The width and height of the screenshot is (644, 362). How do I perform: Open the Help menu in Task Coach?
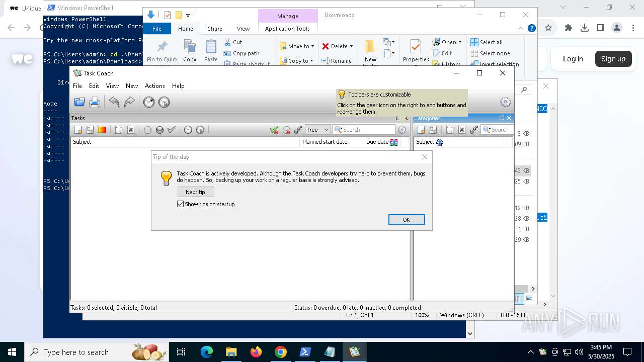(178, 86)
